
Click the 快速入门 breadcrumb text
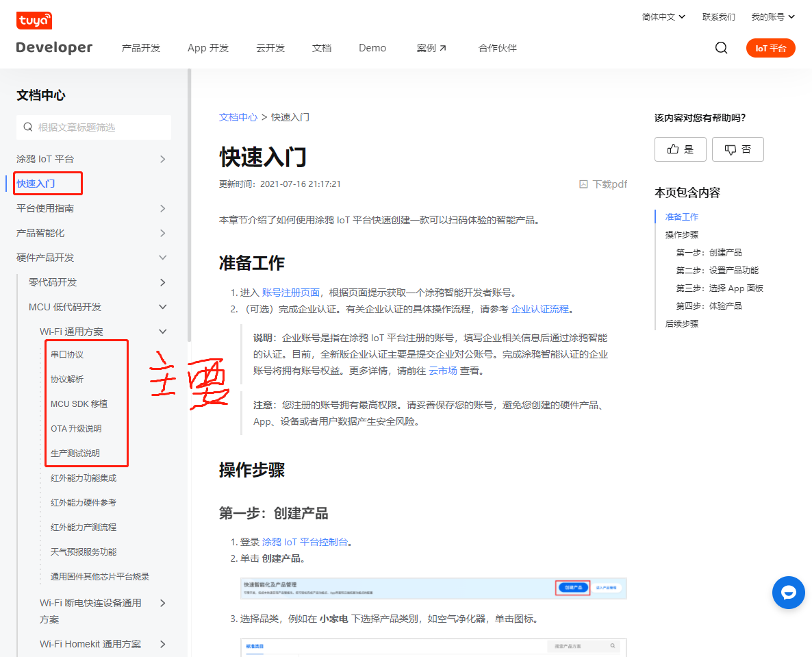[290, 117]
